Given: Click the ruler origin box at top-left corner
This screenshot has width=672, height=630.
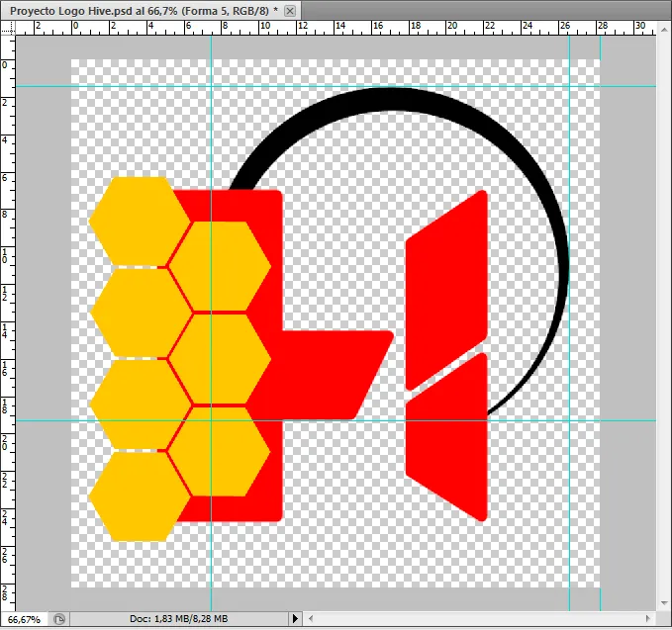Looking at the screenshot, I should click(8, 28).
